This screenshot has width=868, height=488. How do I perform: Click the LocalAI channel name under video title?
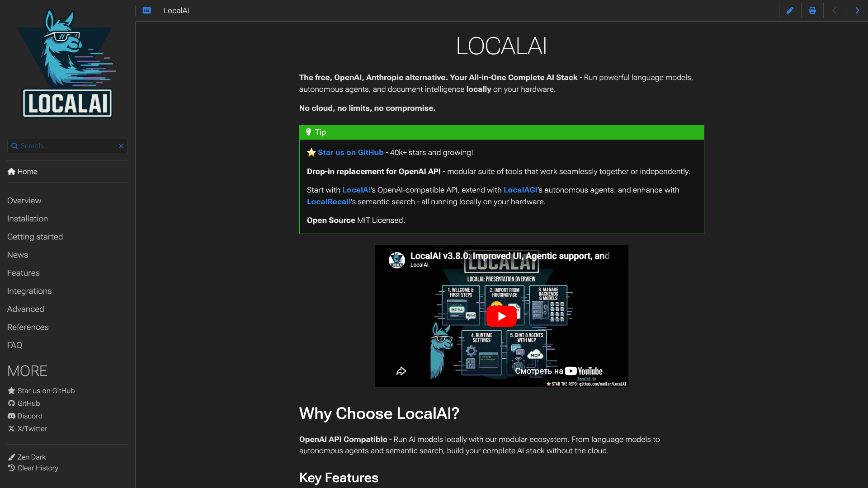(x=419, y=265)
